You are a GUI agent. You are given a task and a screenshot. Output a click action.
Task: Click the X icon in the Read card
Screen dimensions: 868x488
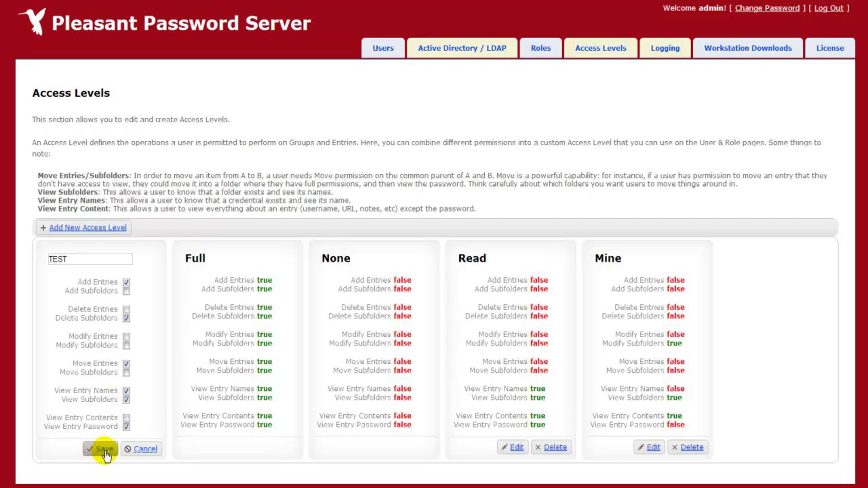[538, 448]
